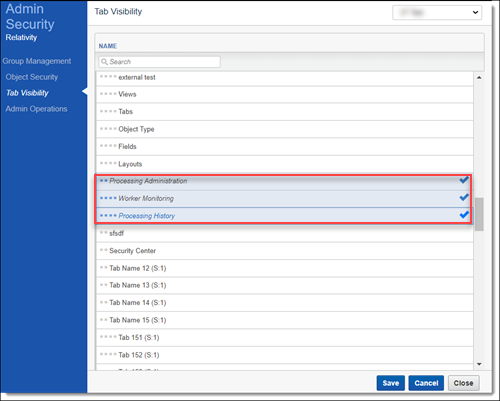
Task: Click the Search name field
Action: (x=159, y=62)
